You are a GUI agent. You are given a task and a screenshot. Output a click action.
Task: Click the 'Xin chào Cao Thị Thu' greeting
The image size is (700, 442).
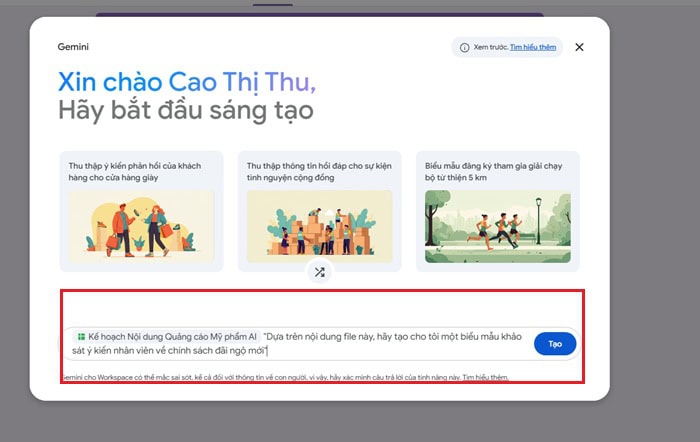click(187, 82)
